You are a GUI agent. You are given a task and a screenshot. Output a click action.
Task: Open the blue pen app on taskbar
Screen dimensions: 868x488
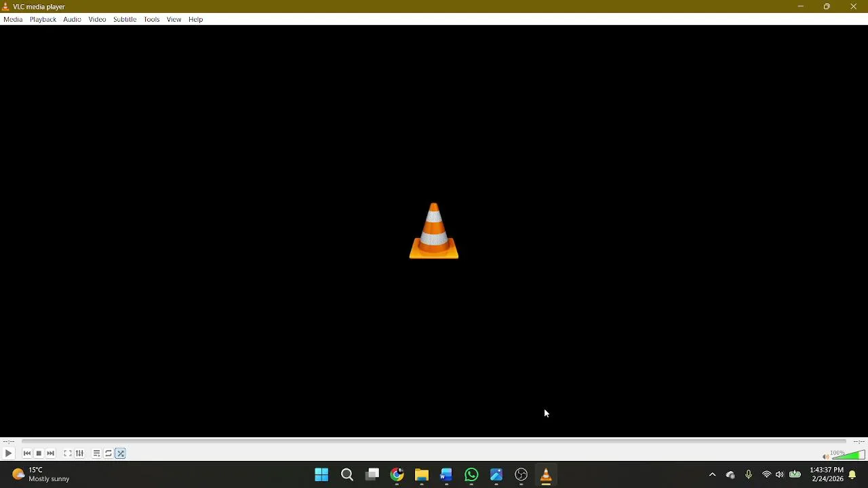(496, 475)
